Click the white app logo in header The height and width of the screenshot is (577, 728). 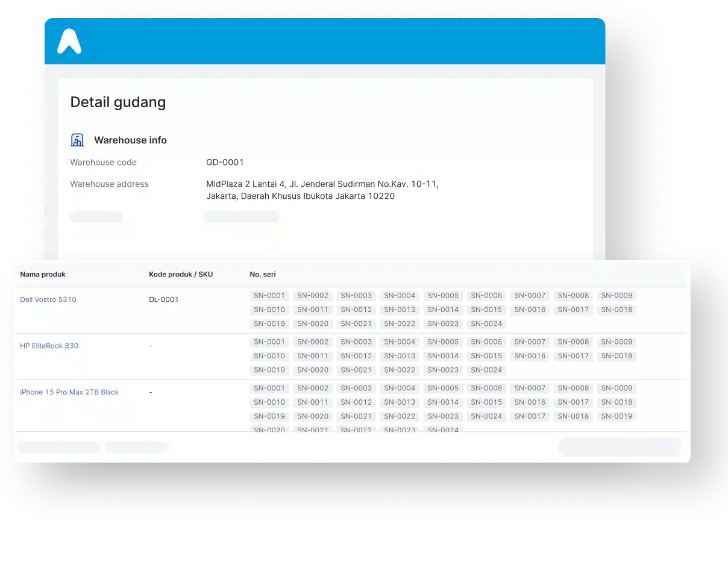coord(69,42)
